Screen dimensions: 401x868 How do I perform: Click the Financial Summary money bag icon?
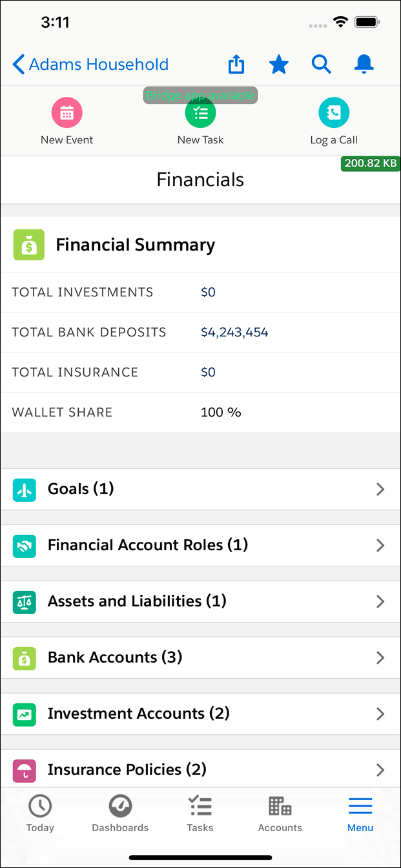(x=29, y=245)
